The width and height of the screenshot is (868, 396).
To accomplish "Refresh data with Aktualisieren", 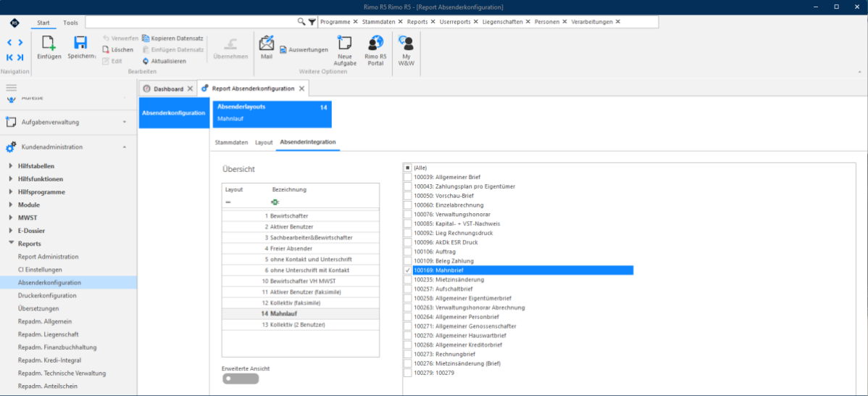I will pos(164,61).
